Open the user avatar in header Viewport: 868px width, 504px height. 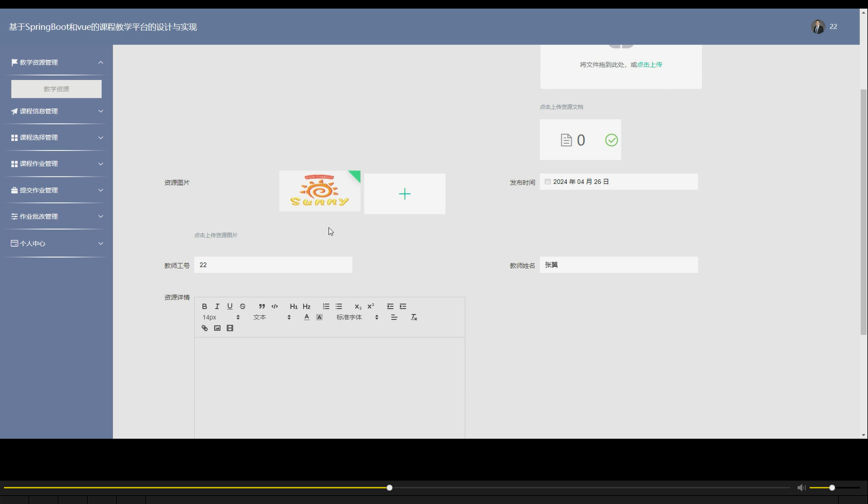[818, 26]
